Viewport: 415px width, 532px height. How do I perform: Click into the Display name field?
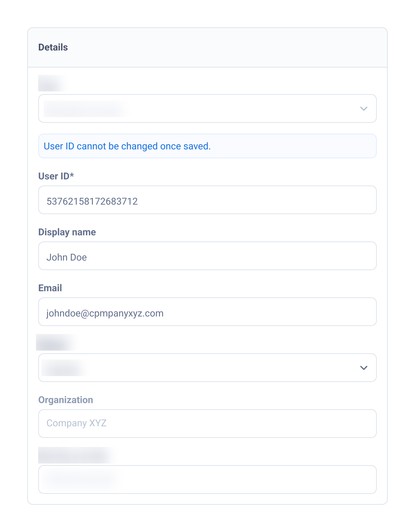(207, 256)
